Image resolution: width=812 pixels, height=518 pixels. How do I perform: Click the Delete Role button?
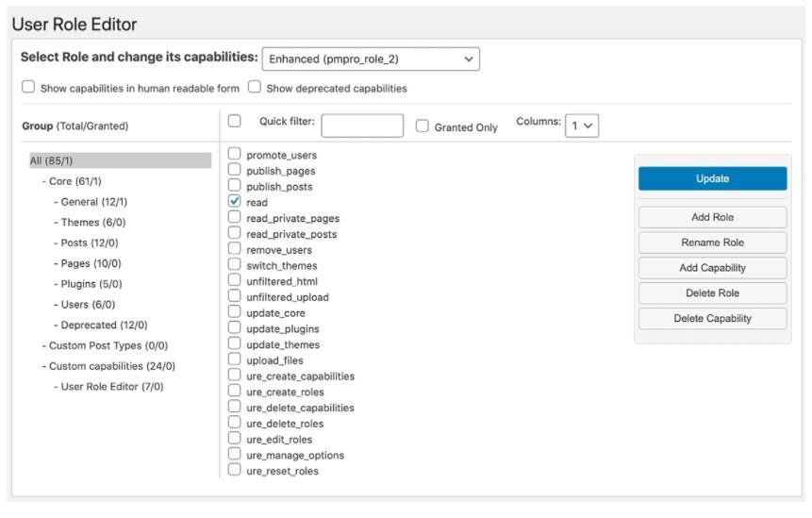713,293
